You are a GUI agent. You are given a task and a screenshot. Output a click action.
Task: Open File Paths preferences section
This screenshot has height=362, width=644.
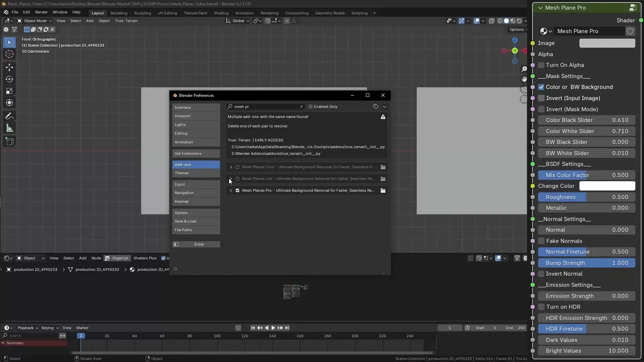coord(196,230)
